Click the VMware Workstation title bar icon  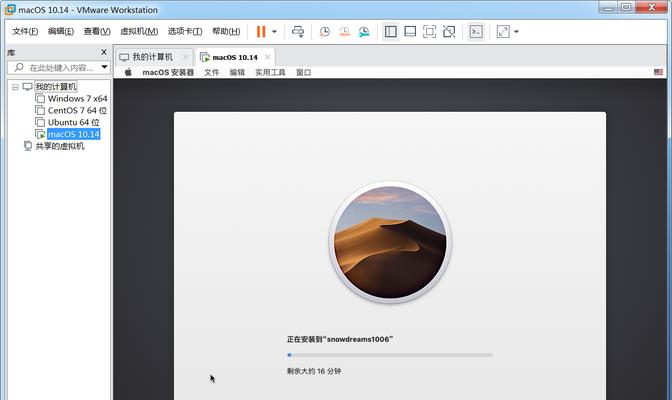click(9, 9)
